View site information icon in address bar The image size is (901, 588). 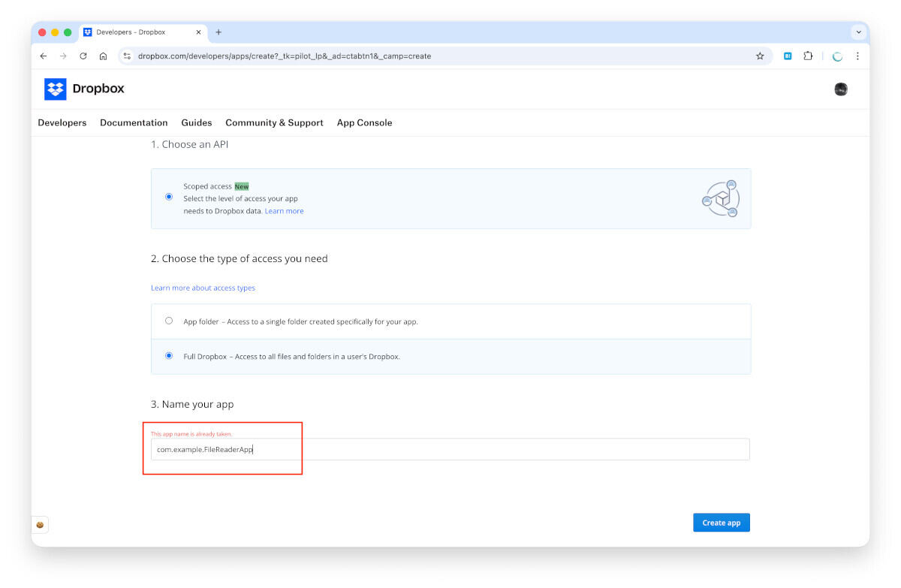[127, 56]
